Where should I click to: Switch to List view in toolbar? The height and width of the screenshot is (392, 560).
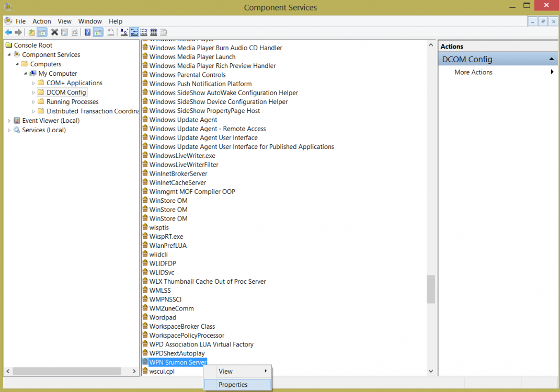click(144, 32)
